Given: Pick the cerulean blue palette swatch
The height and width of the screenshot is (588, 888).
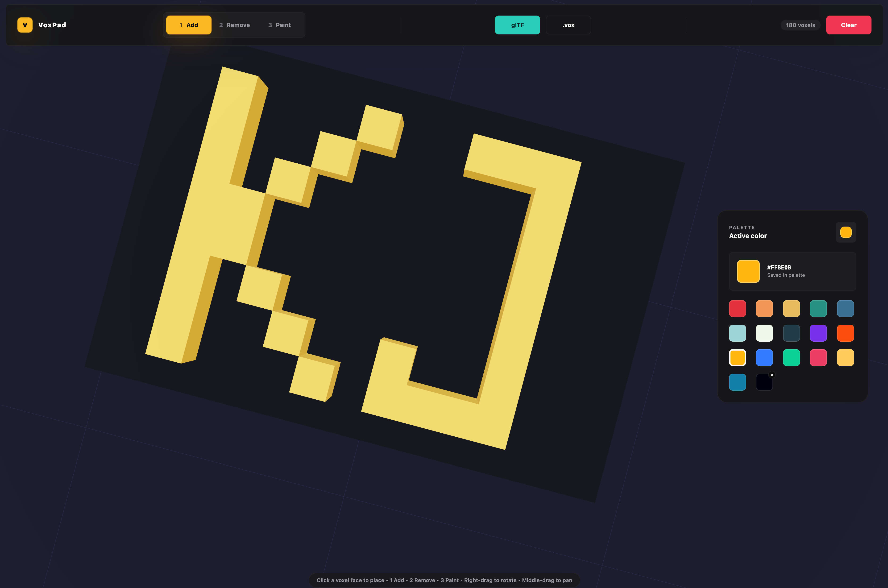Looking at the screenshot, I should point(738,382).
